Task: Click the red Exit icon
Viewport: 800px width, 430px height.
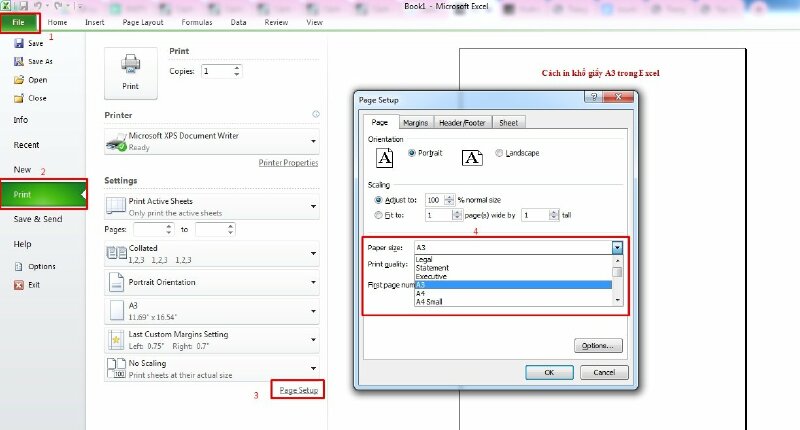Action: [x=19, y=285]
